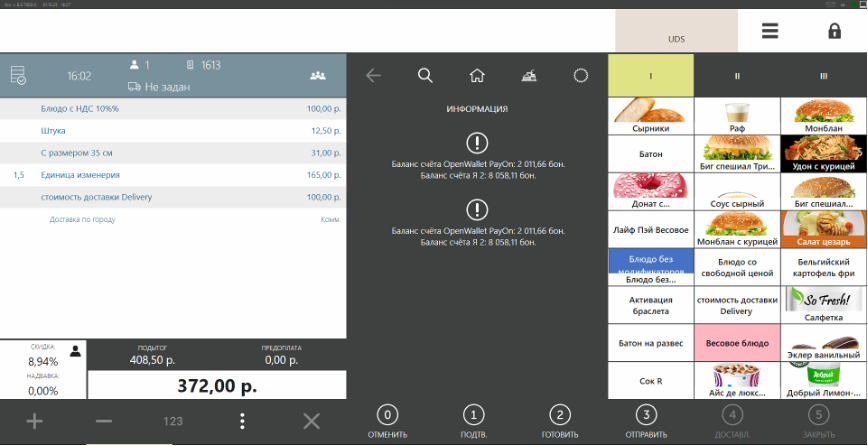868x446 pixels.
Task: Switch to menu tab I
Action: (x=651, y=76)
